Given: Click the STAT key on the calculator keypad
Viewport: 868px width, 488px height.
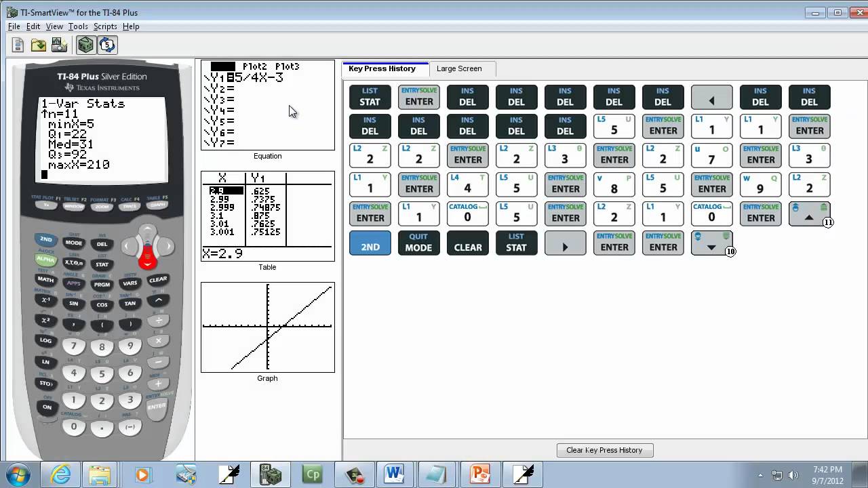Looking at the screenshot, I should pyautogui.click(x=102, y=264).
